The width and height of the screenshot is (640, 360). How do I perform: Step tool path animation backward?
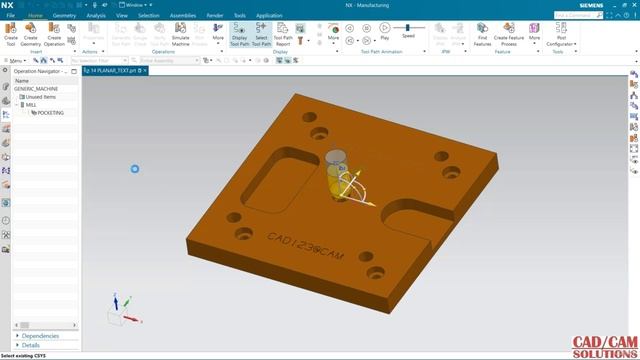coord(349,28)
